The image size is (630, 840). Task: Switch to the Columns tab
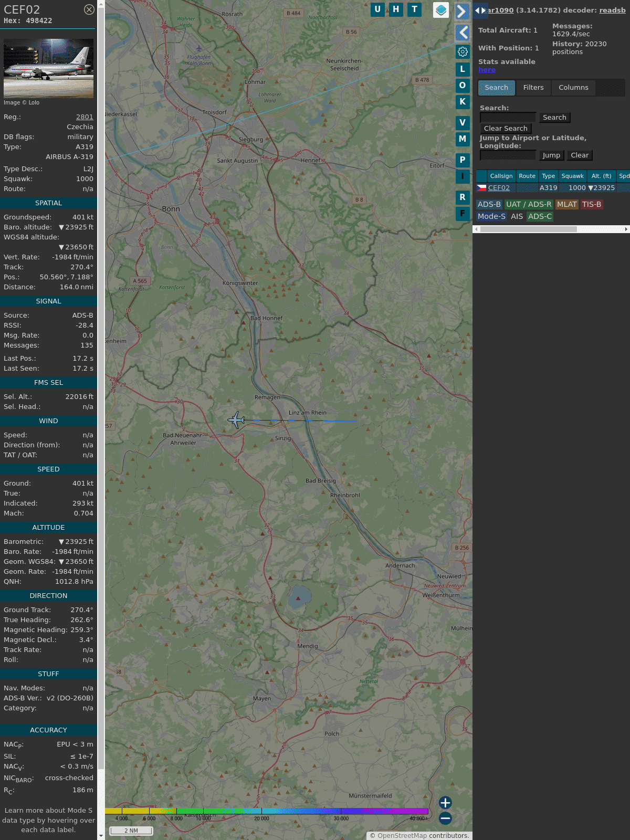(x=573, y=88)
